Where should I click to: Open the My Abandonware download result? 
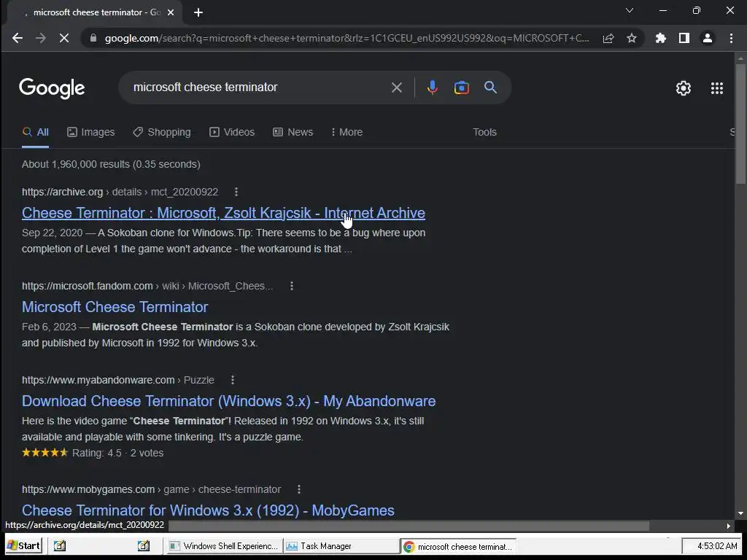click(228, 401)
